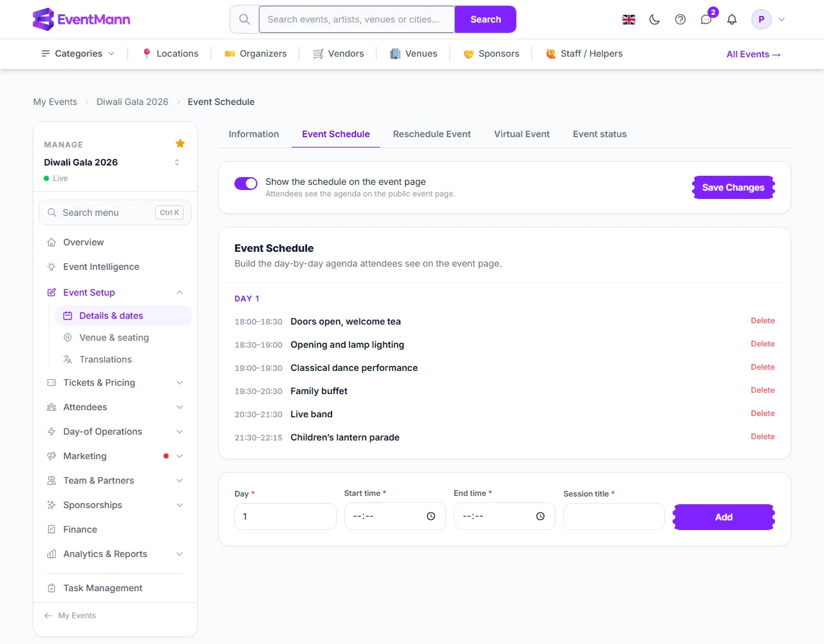Screen dimensions: 824x644
Task: Click the EventMann logo
Action: tap(81, 19)
